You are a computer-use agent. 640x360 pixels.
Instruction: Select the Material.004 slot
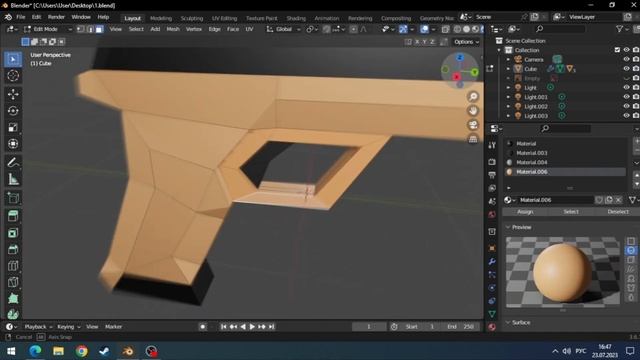pos(566,162)
